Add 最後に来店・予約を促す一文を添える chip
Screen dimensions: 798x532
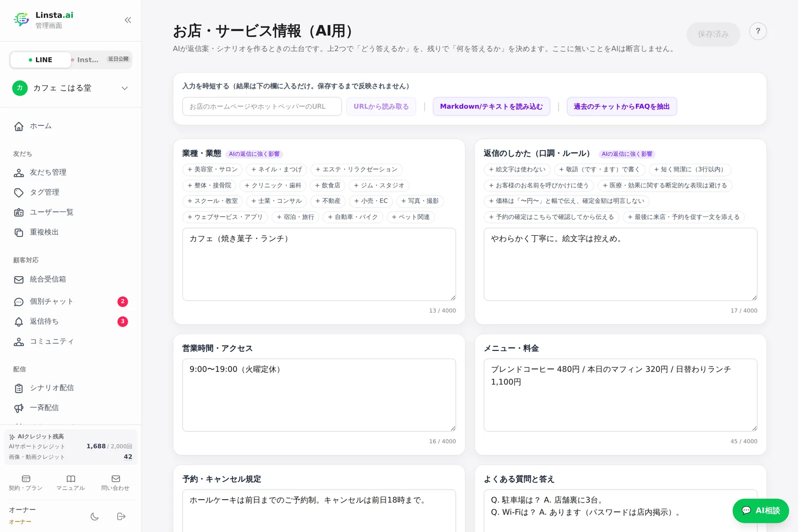coord(684,217)
